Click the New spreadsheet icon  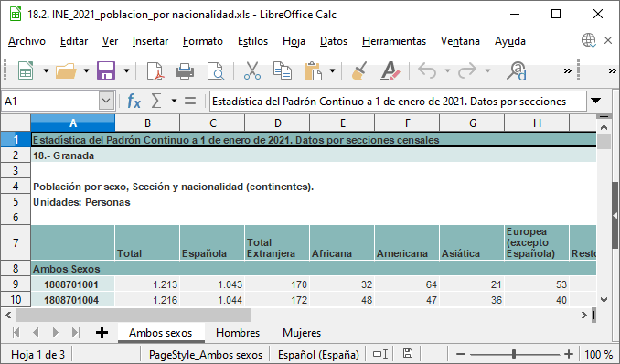26,71
